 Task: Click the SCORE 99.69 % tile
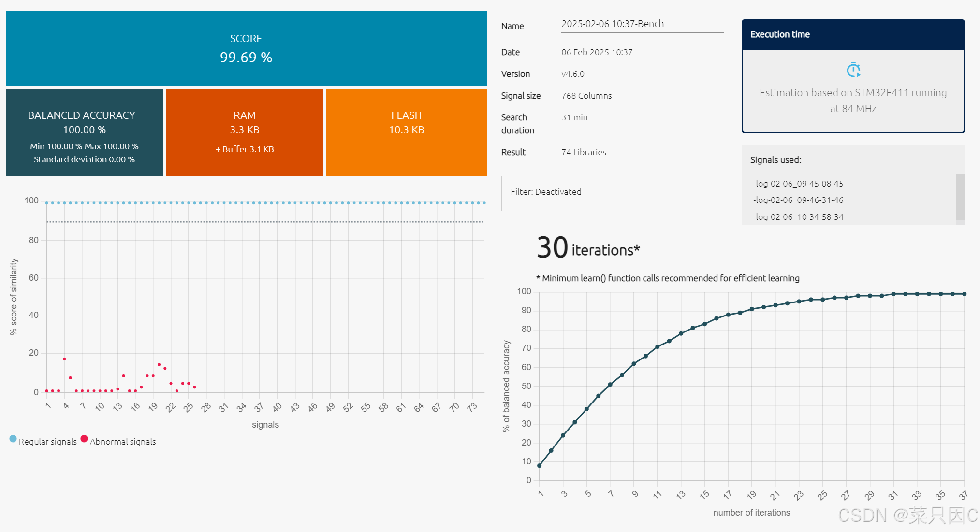click(246, 48)
